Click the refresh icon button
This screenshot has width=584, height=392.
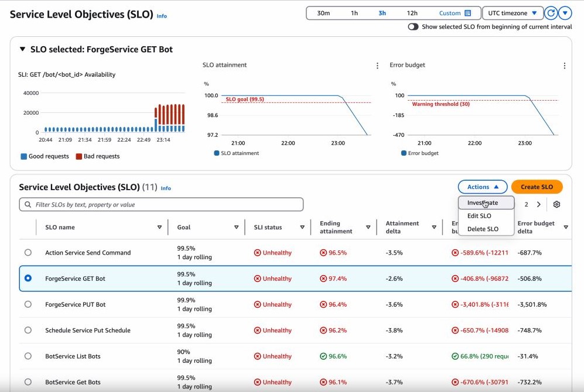click(551, 13)
